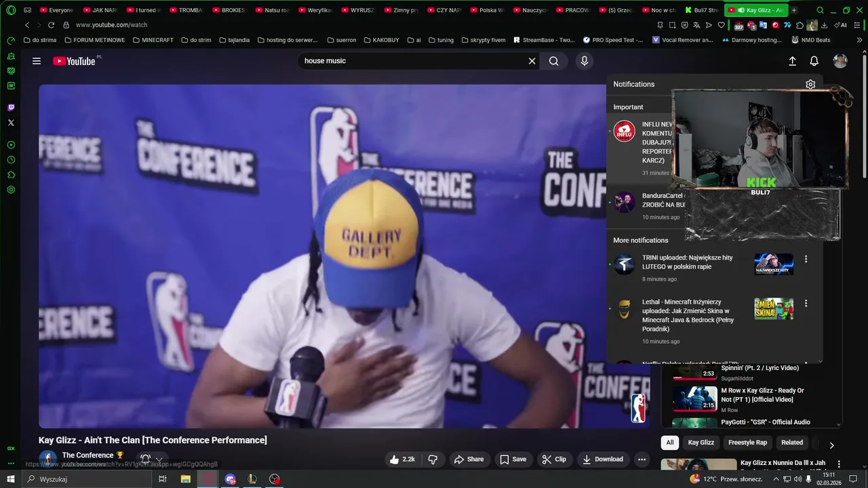Screen dimensions: 868x488
Task: Open the browser snapshot tool icon
Action: 672,25
